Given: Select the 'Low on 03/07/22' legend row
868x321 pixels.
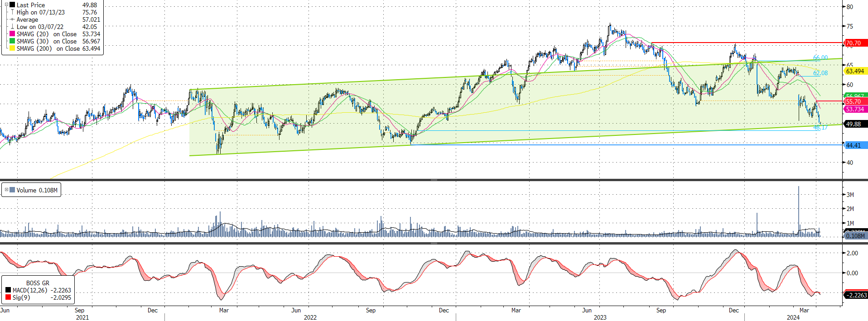Looking at the screenshot, I should pyautogui.click(x=40, y=27).
